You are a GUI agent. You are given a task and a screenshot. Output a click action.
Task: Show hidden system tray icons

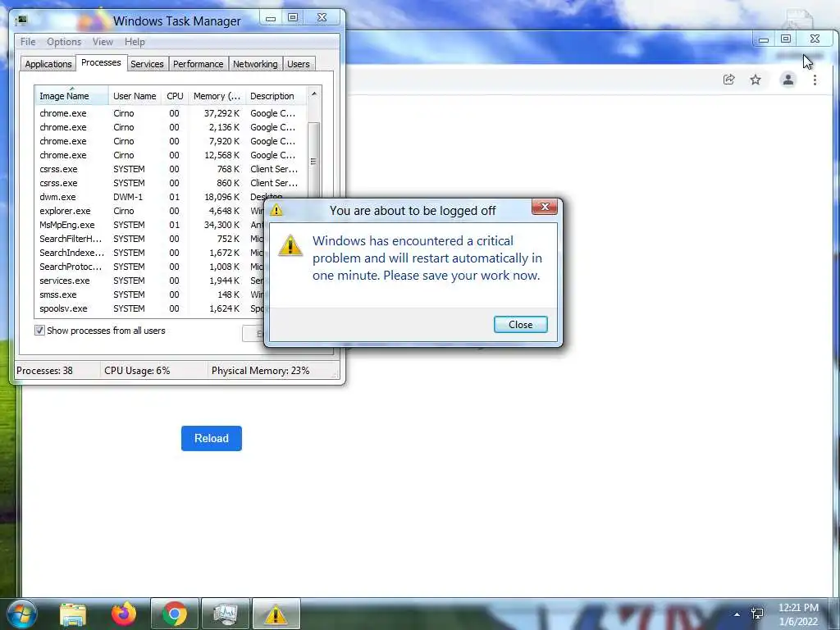737,614
